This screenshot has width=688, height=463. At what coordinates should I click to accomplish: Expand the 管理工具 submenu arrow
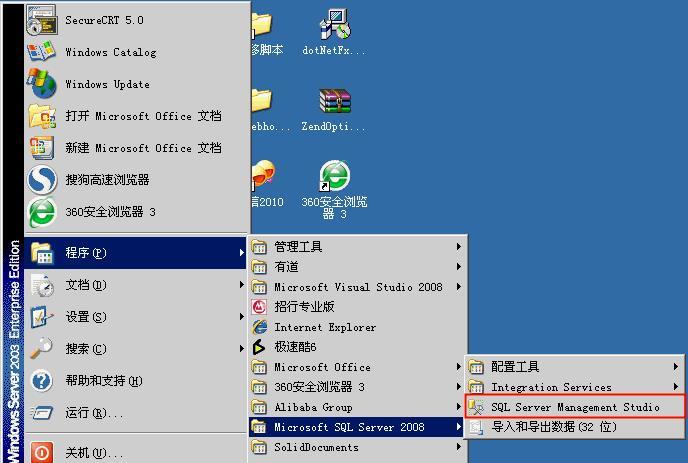459,247
